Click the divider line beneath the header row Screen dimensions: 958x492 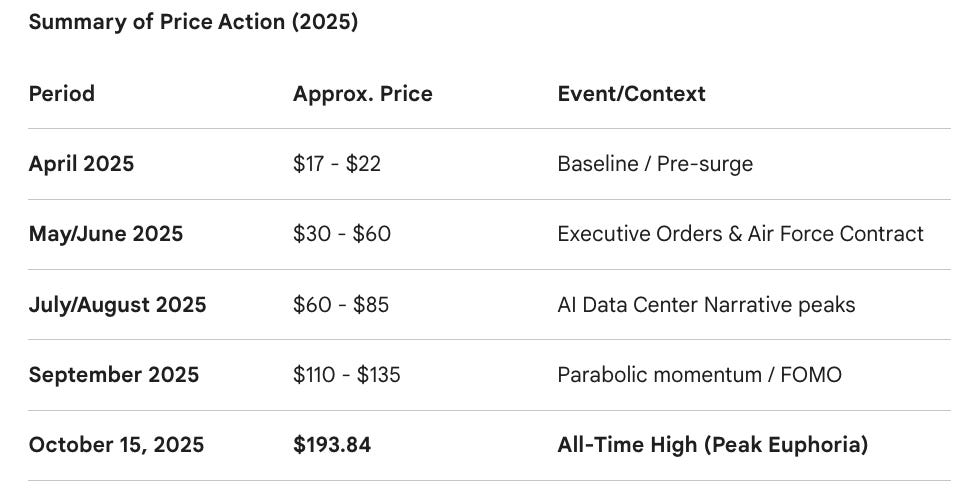point(489,129)
